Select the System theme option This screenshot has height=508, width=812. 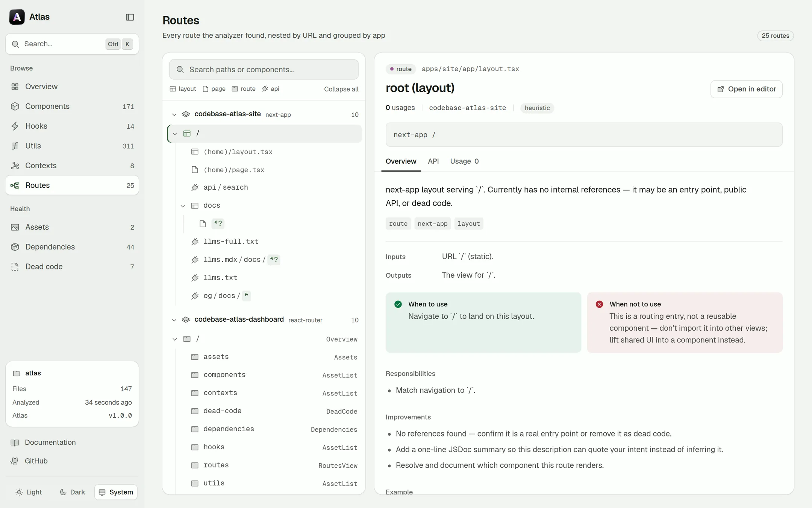[116, 492]
